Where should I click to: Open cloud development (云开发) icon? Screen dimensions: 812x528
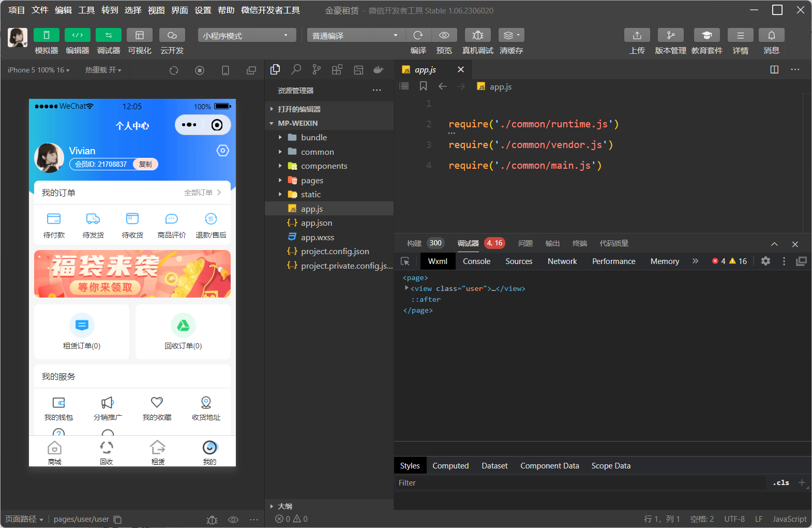172,35
